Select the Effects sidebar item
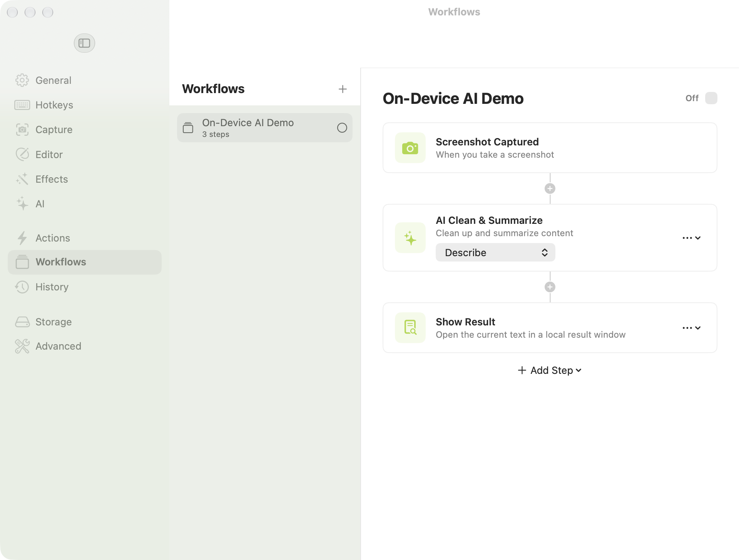The height and width of the screenshot is (560, 739). [x=85, y=179]
